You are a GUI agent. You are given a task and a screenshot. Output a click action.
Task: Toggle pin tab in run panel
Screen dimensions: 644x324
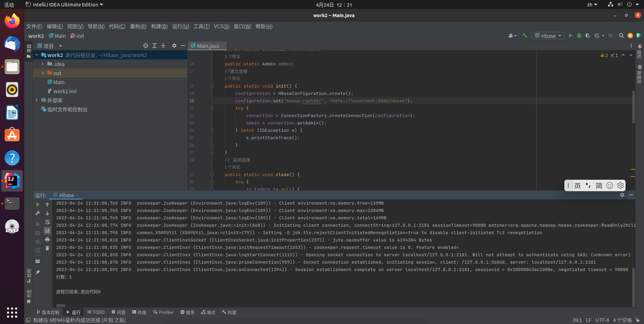click(38, 272)
